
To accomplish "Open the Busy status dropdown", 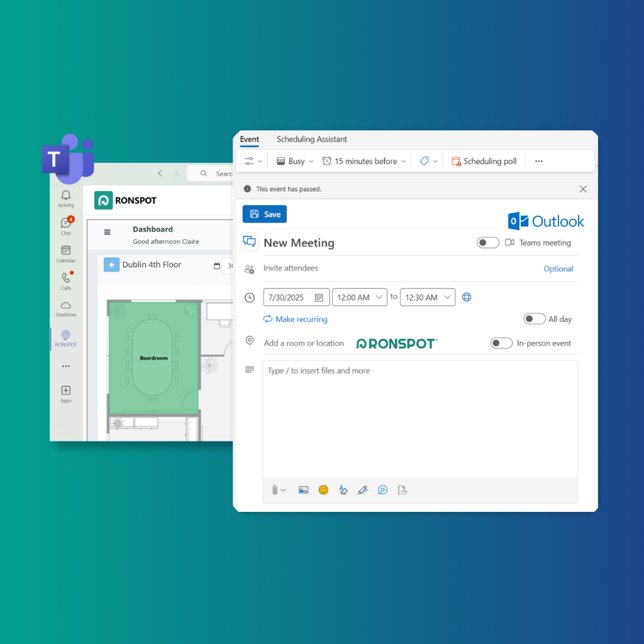I will pyautogui.click(x=294, y=161).
